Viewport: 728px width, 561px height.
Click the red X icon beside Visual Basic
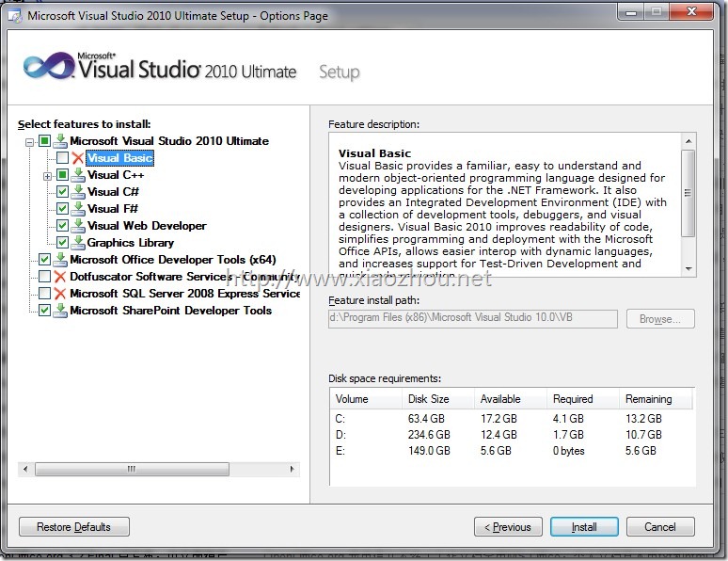point(77,158)
